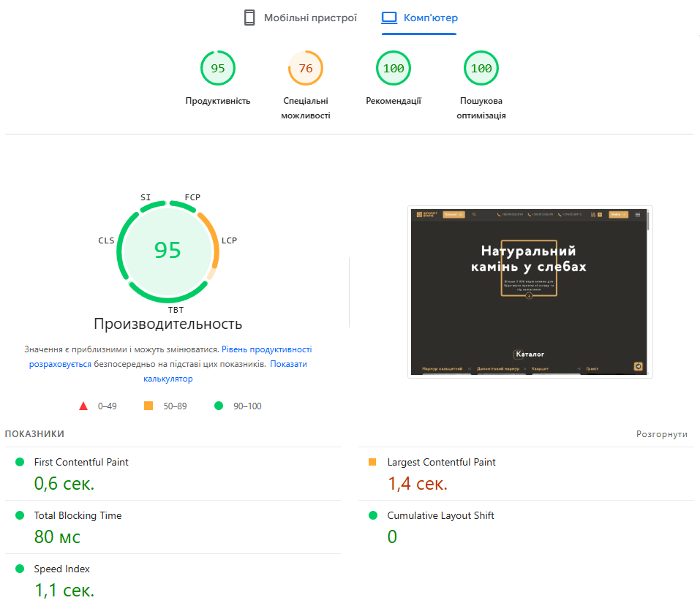Click the 1,4 сек. LCP value
This screenshot has width=700, height=603.
pyautogui.click(x=418, y=483)
